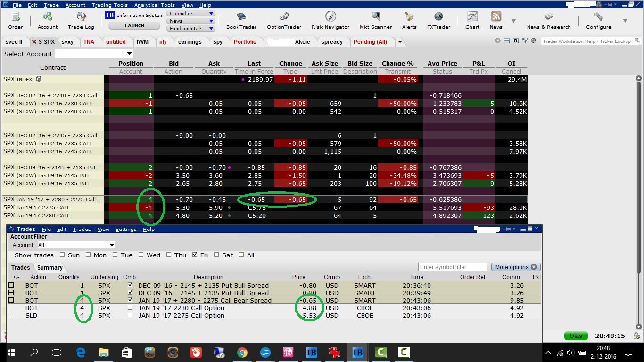Open the arrow dropdown next to Configure

tap(625, 21)
